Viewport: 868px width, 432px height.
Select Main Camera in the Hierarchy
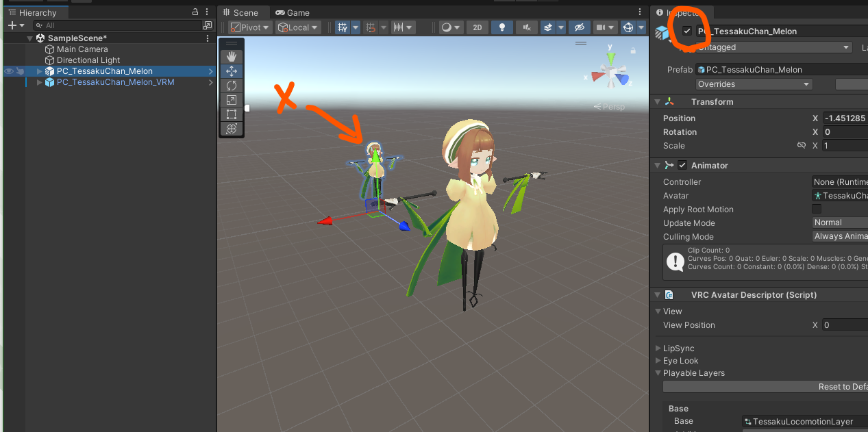coord(82,49)
